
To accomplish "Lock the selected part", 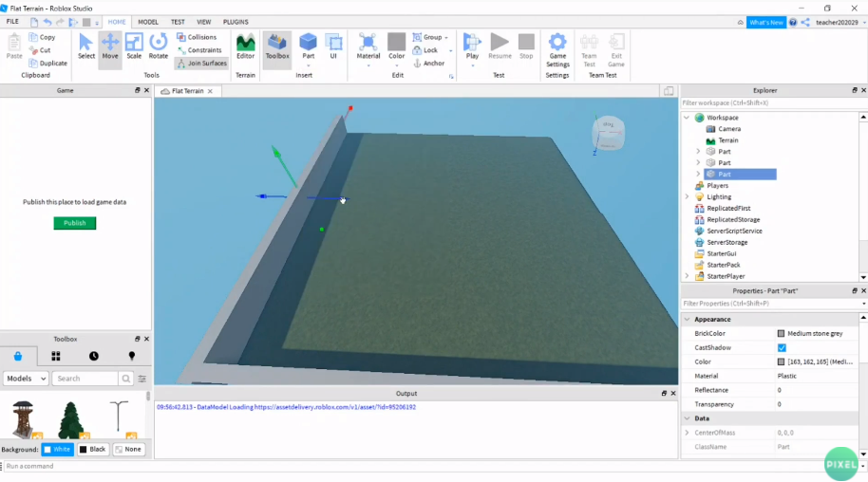I will pyautogui.click(x=425, y=49).
